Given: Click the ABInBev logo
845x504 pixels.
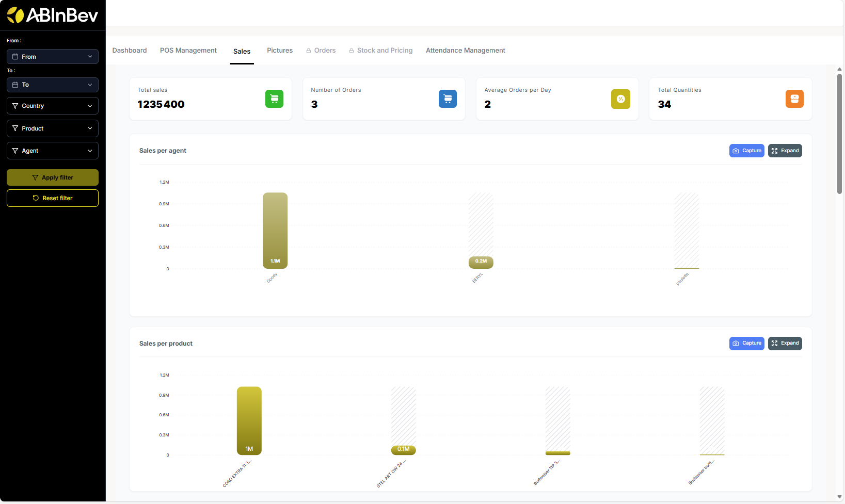Looking at the screenshot, I should click(x=53, y=15).
